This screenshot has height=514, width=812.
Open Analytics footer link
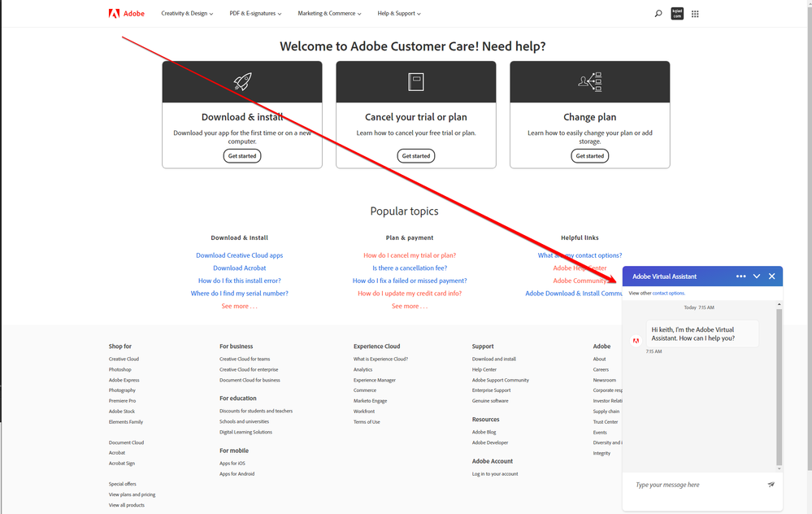(x=363, y=369)
